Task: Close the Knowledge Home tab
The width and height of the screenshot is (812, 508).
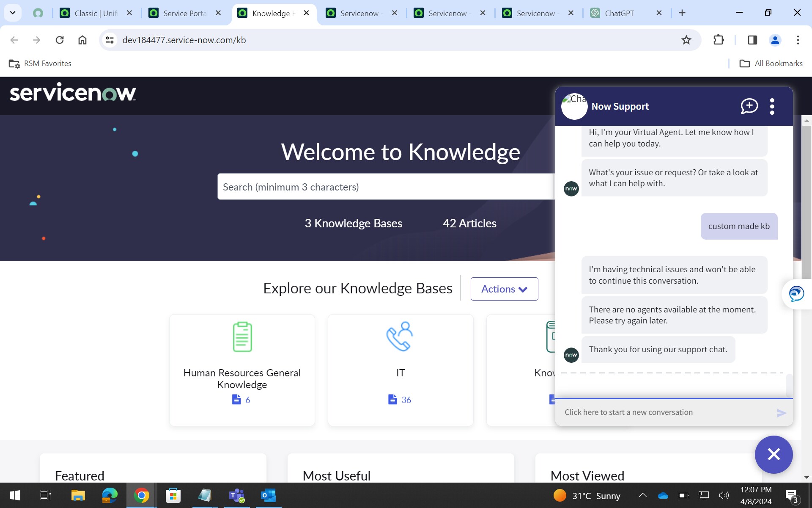Action: tap(307, 13)
